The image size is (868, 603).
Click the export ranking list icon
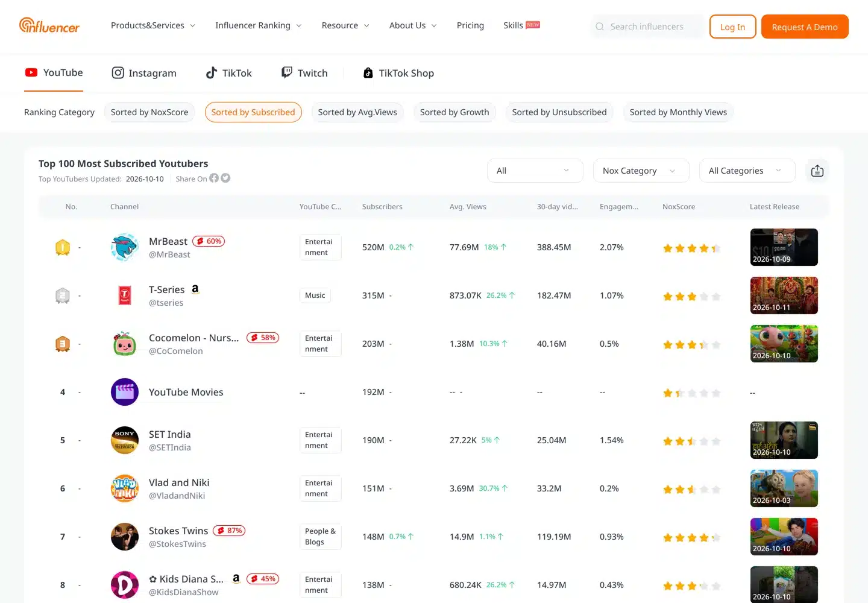pos(817,171)
